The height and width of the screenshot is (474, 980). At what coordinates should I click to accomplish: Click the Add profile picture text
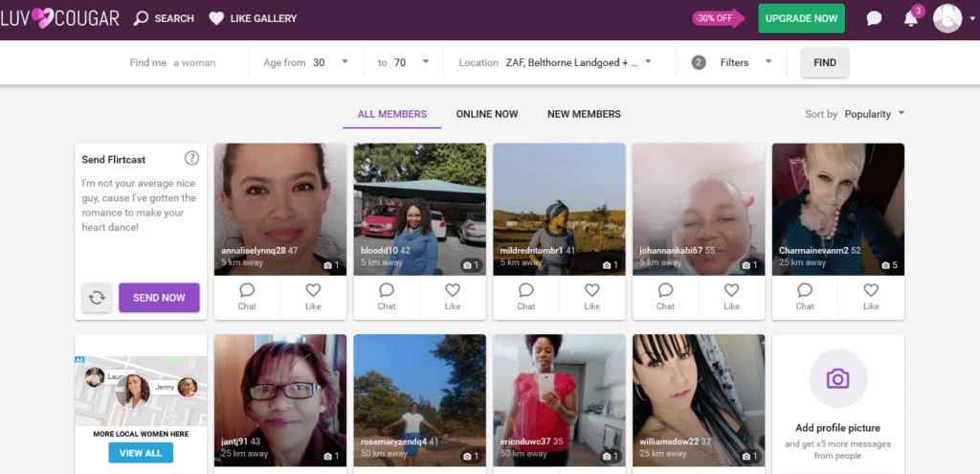coord(837,428)
